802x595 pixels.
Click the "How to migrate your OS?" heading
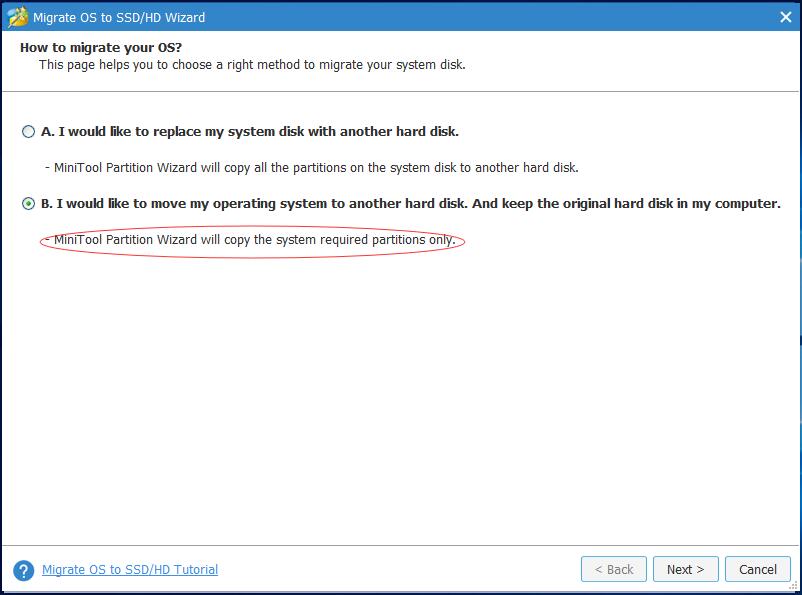[101, 48]
